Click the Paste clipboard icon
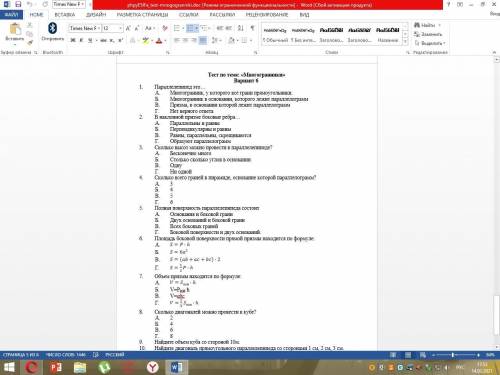This screenshot has width=500, height=375. click(x=15, y=29)
